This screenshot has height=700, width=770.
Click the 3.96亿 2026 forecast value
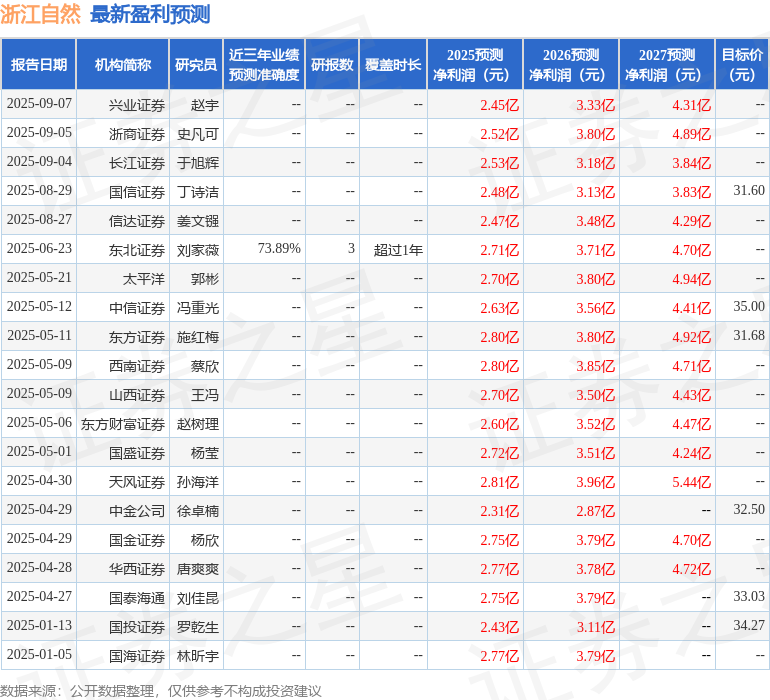(596, 482)
